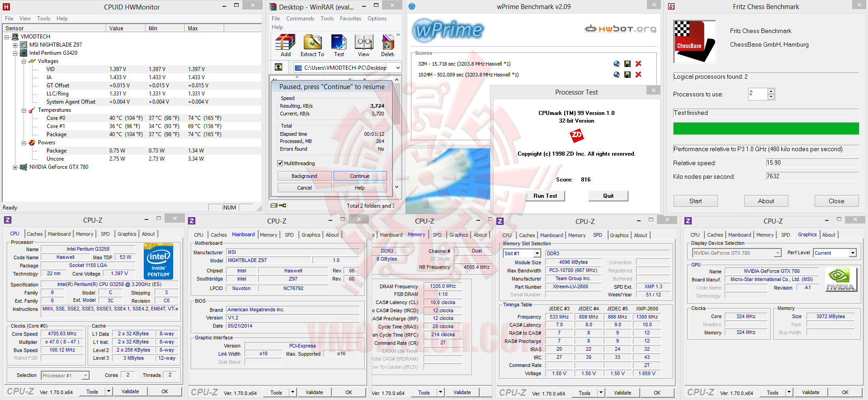This screenshot has height=400, width=868.
Task: Click the Fritz Chess Benchmark title bar icon
Action: tap(671, 6)
